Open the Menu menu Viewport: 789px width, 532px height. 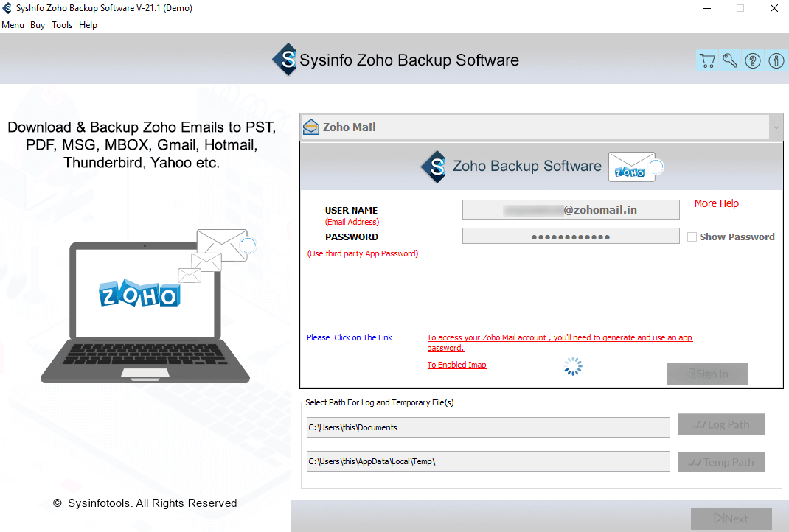coord(13,24)
